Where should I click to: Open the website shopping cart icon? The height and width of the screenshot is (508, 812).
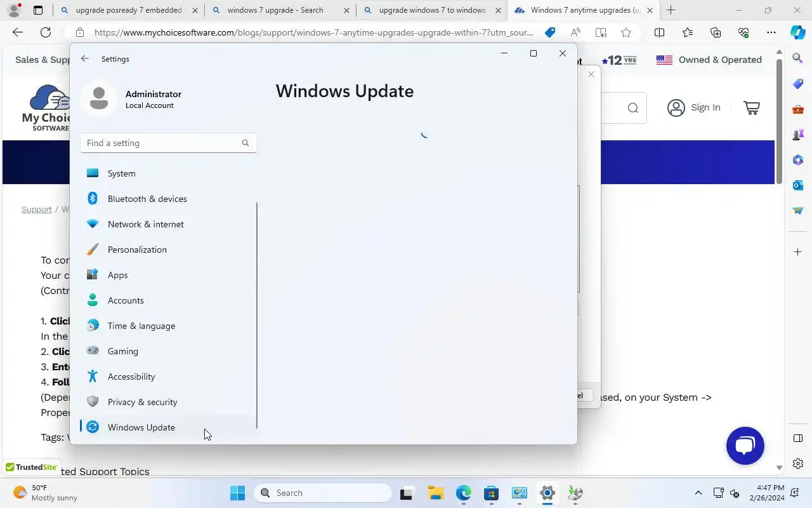(752, 108)
